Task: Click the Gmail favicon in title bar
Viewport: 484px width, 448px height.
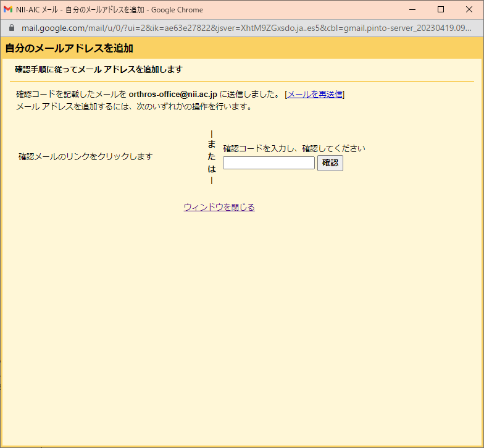Action: (x=7, y=9)
